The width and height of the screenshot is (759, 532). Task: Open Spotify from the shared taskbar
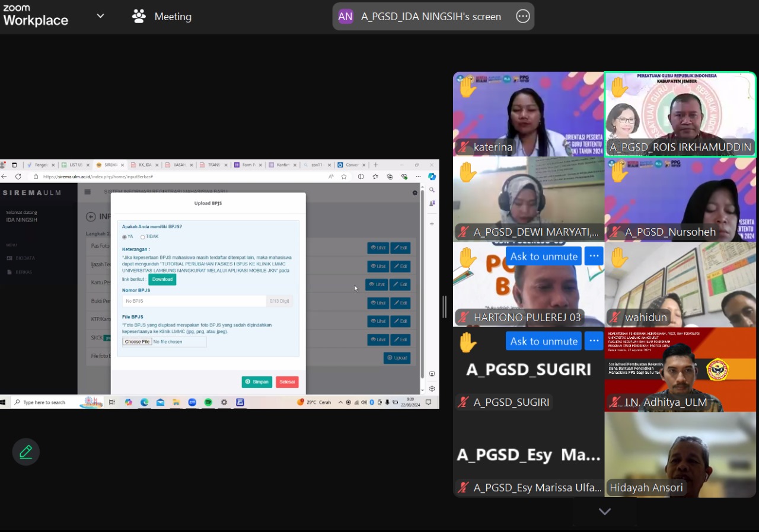click(x=208, y=402)
